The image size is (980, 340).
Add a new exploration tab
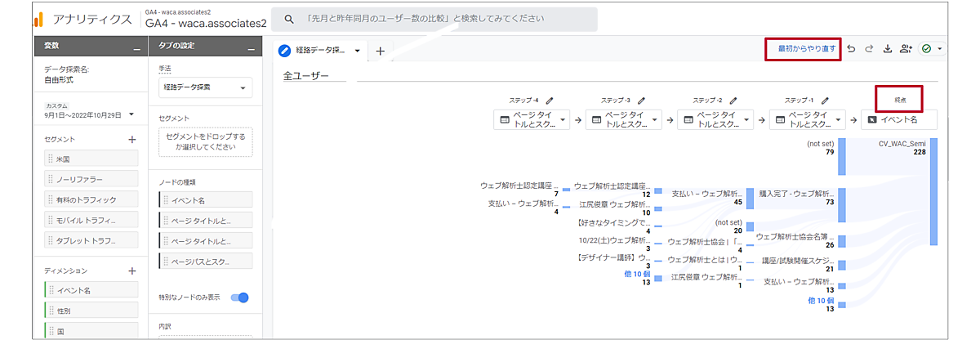pyautogui.click(x=380, y=51)
